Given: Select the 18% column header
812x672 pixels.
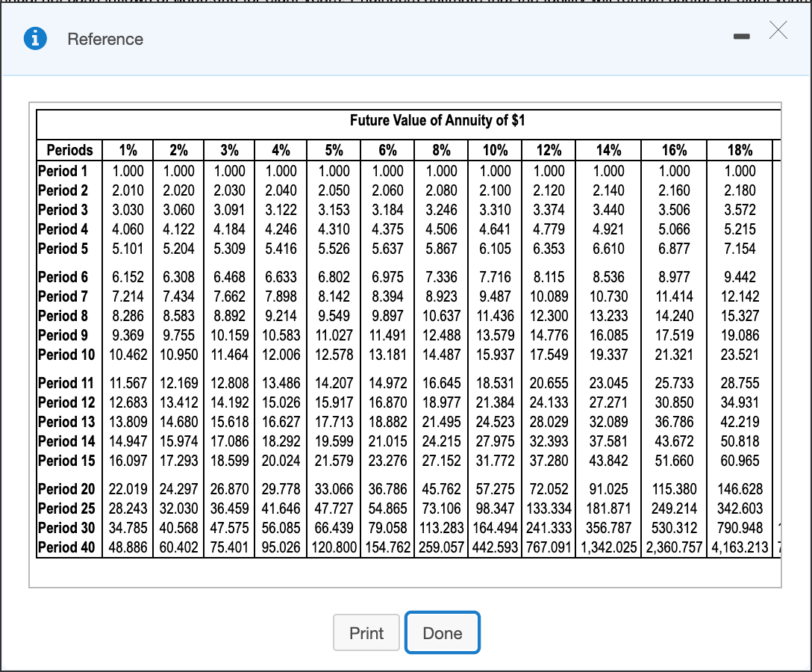Looking at the screenshot, I should (x=740, y=150).
